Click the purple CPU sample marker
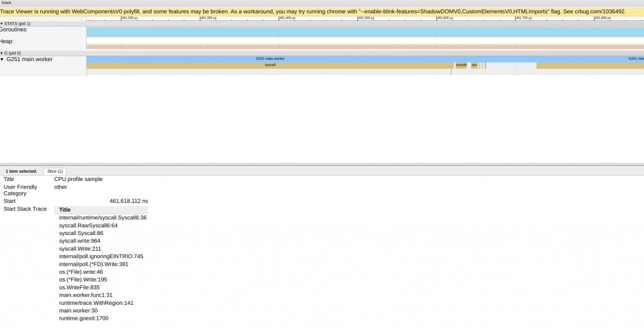 451,72
